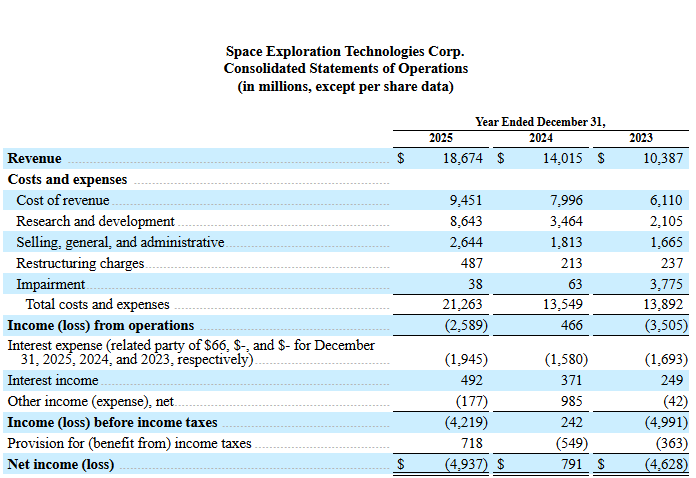Select total costs value 21,263
696x478 pixels.
(x=462, y=304)
